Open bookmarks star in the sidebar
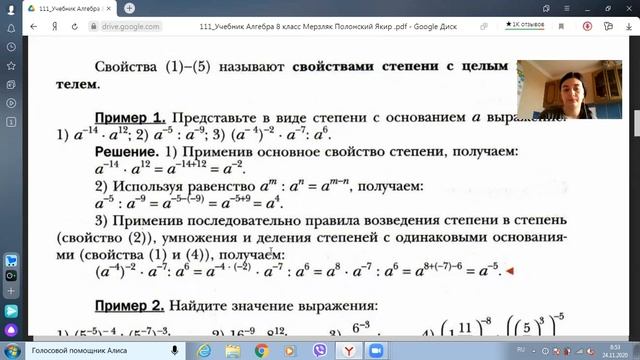The width and height of the screenshot is (640, 360). click(x=11, y=66)
